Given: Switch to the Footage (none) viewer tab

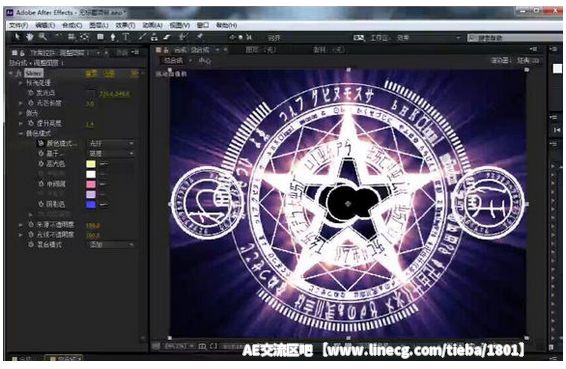Looking at the screenshot, I should (328, 50).
